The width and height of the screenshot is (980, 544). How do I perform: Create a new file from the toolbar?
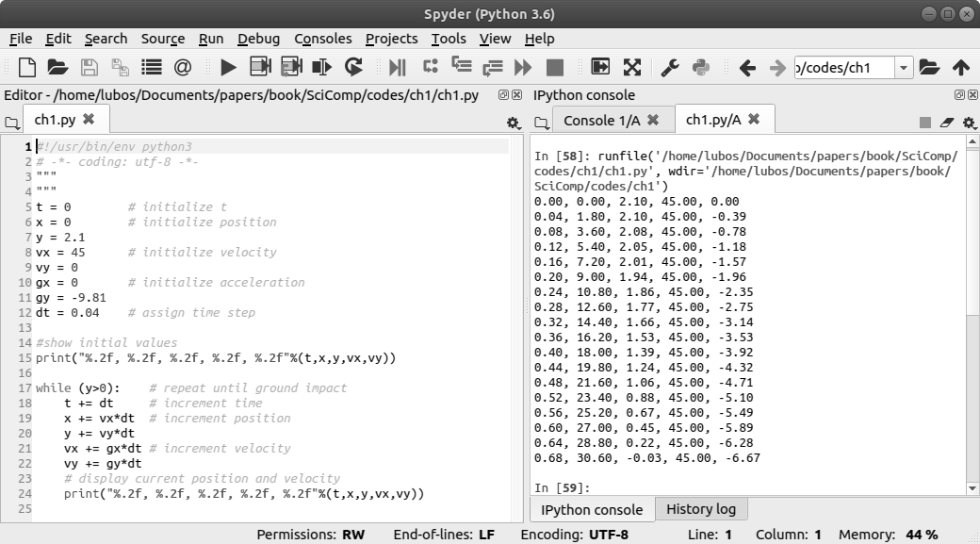click(x=27, y=67)
